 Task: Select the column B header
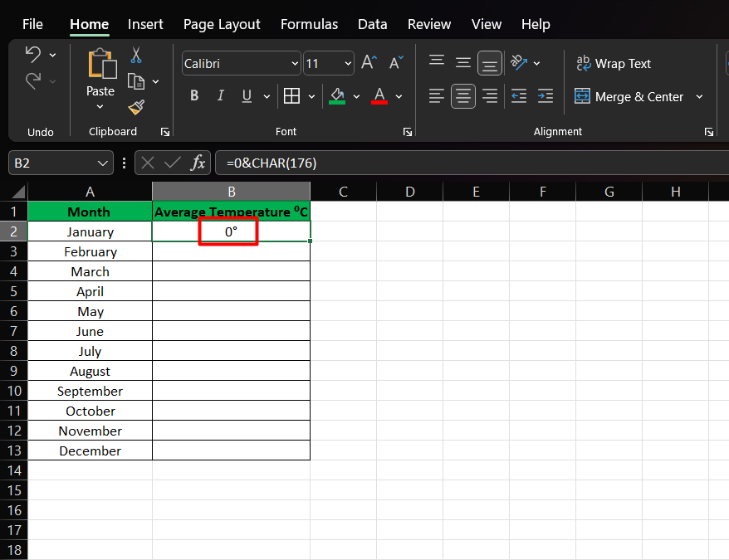pos(231,192)
